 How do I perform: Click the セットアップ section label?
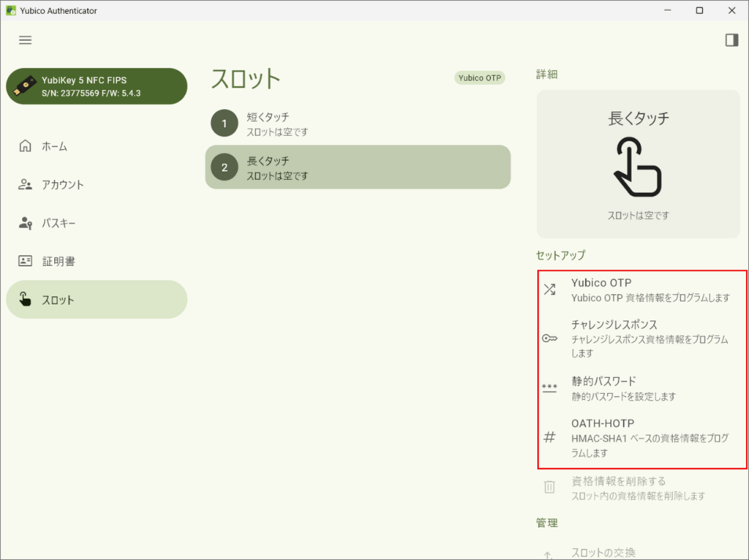tap(560, 255)
